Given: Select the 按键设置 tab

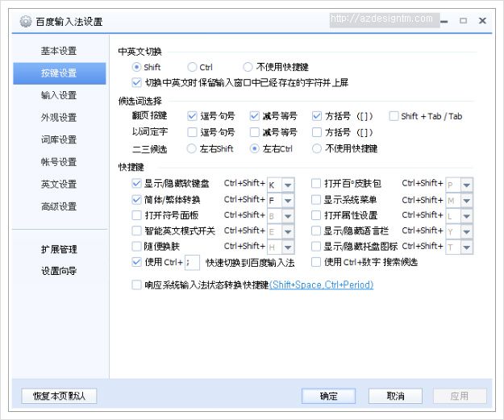Looking at the screenshot, I should pos(59,73).
